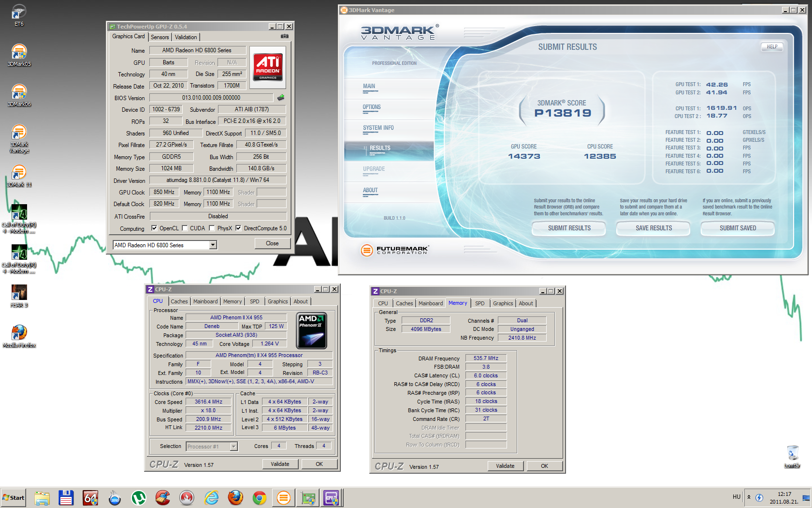The width and height of the screenshot is (812, 508).
Task: Toggle the PhysX checkbox in GPU-Z
Action: [x=212, y=228]
